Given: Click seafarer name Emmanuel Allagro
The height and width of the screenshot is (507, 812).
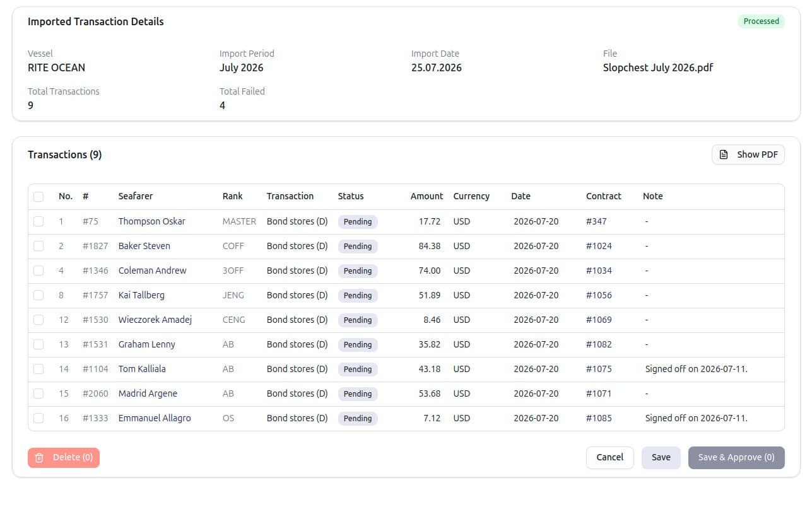Looking at the screenshot, I should tap(155, 418).
